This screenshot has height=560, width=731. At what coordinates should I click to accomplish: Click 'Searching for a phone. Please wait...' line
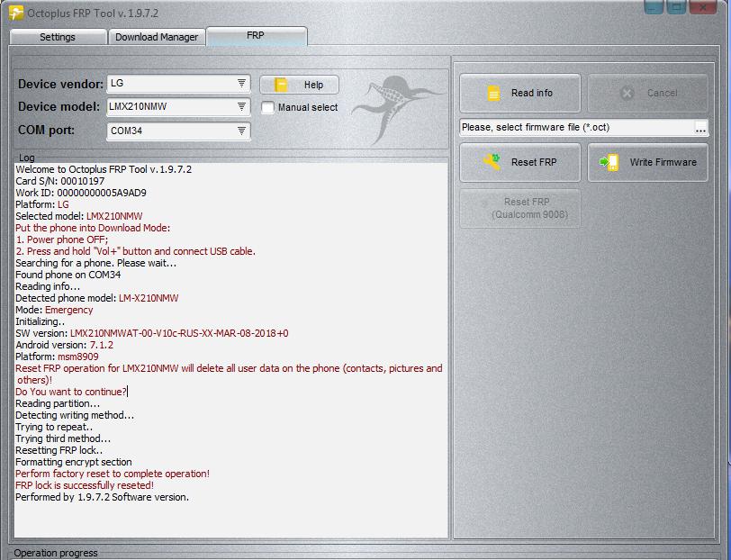[x=96, y=263]
